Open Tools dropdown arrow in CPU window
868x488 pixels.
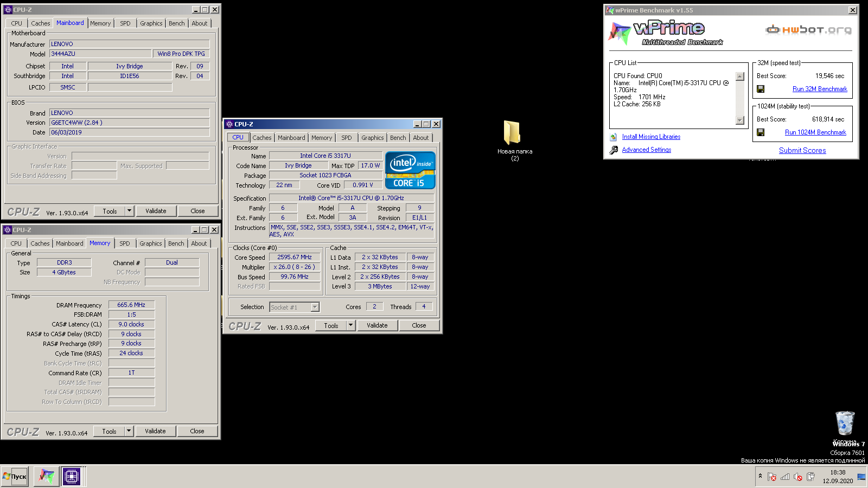click(350, 325)
